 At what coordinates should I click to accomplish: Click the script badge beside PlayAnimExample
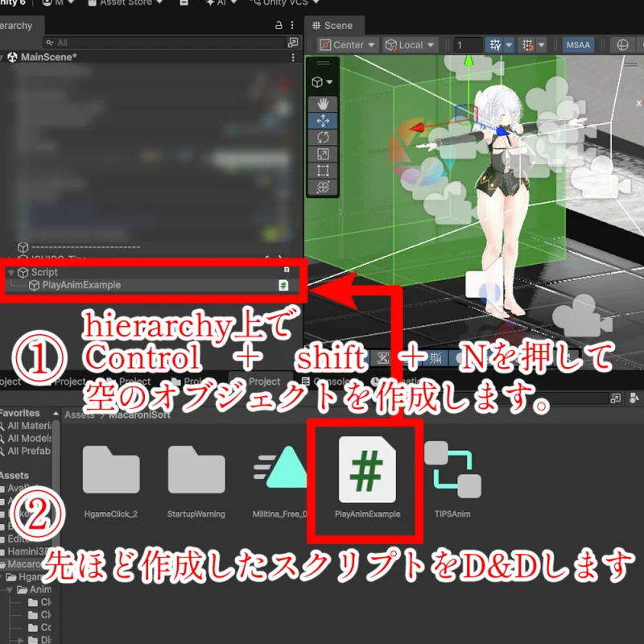[x=283, y=285]
